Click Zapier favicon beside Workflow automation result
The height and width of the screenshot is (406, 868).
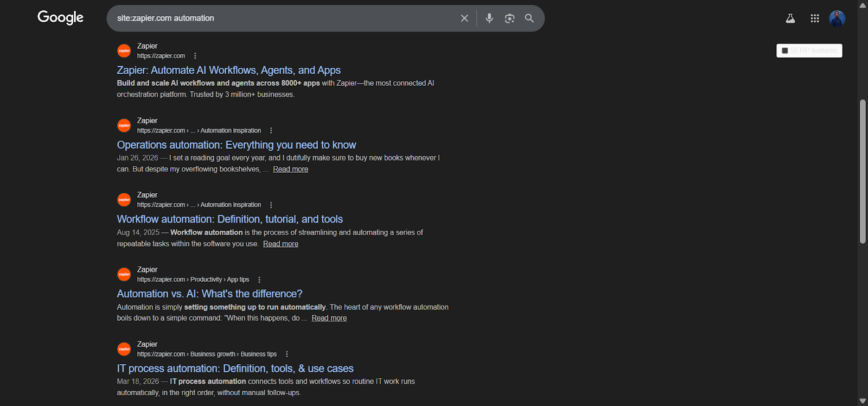124,200
